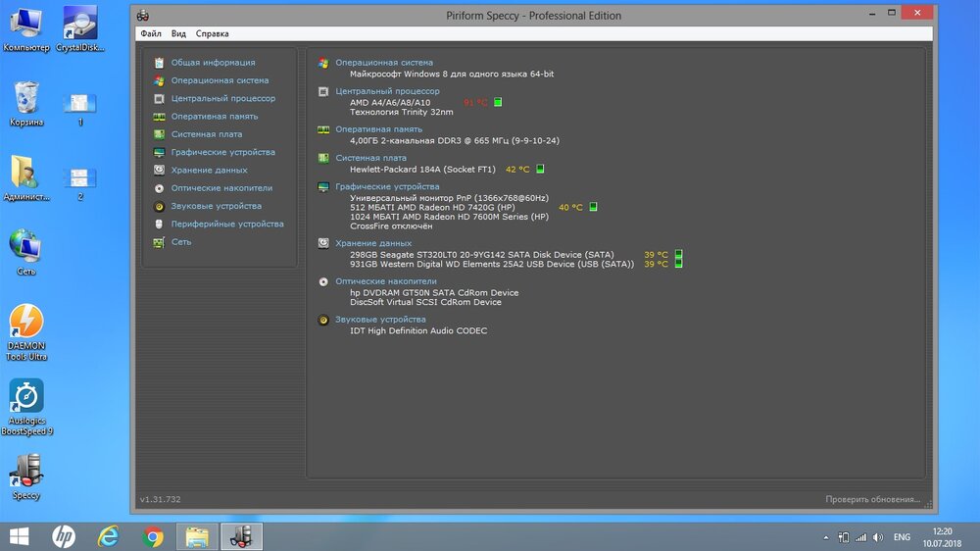Screen dimensions: 980x551
Task: Open the Файл menu
Action: tap(151, 33)
